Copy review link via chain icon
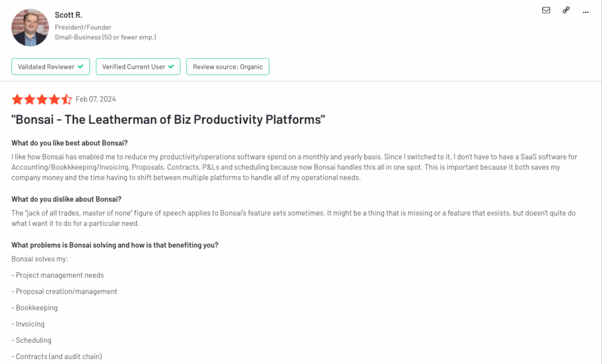 tap(566, 11)
